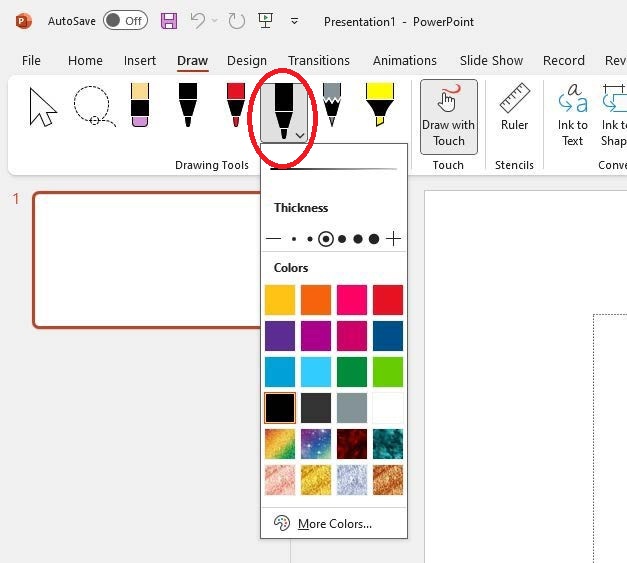
Task: Switch to the Design tab
Action: [x=247, y=60]
